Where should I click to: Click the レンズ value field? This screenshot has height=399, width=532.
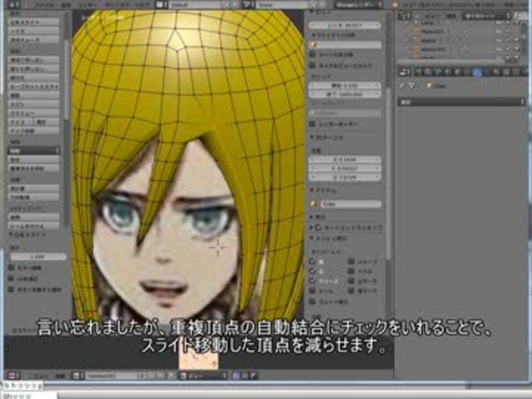click(x=345, y=25)
